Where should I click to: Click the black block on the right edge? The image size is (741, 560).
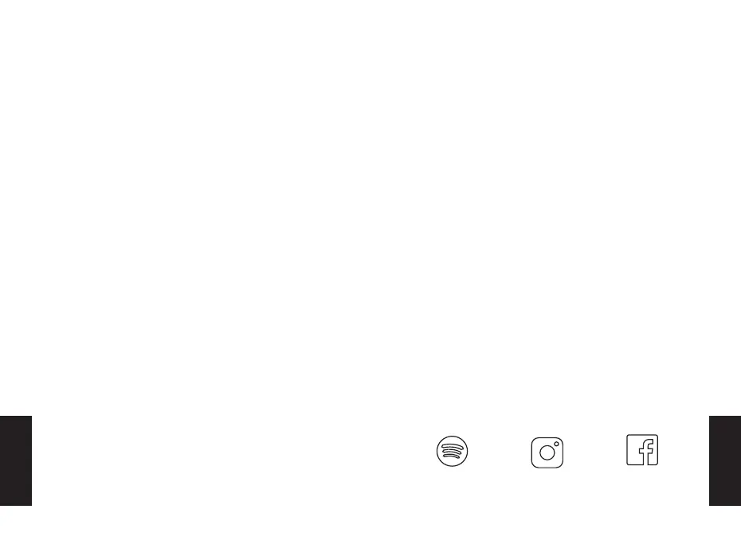click(x=724, y=460)
